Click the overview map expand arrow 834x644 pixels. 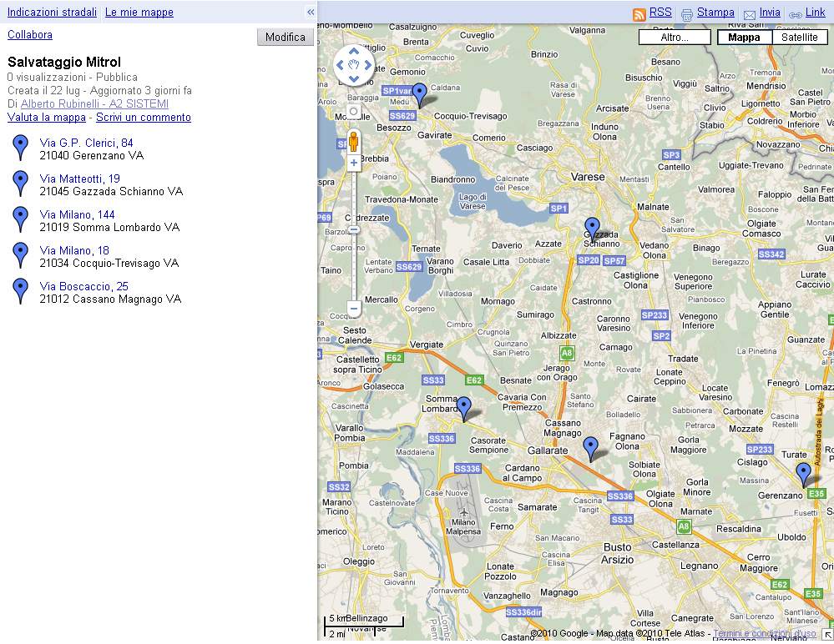[828, 635]
